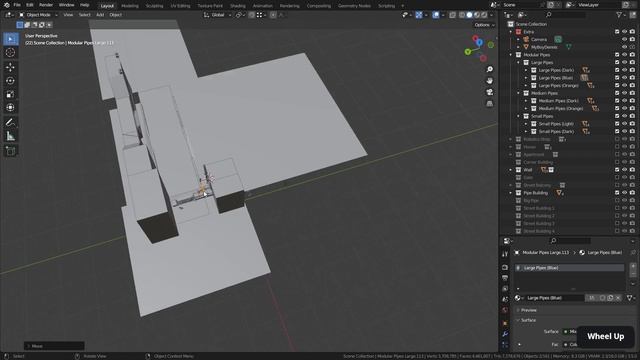Collapse the Surface panel
The height and width of the screenshot is (360, 640).
(528, 320)
